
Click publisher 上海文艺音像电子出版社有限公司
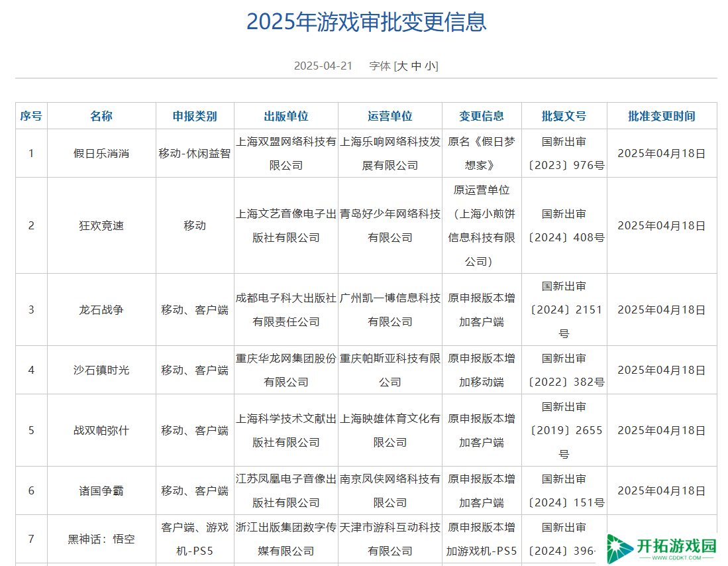pos(286,225)
